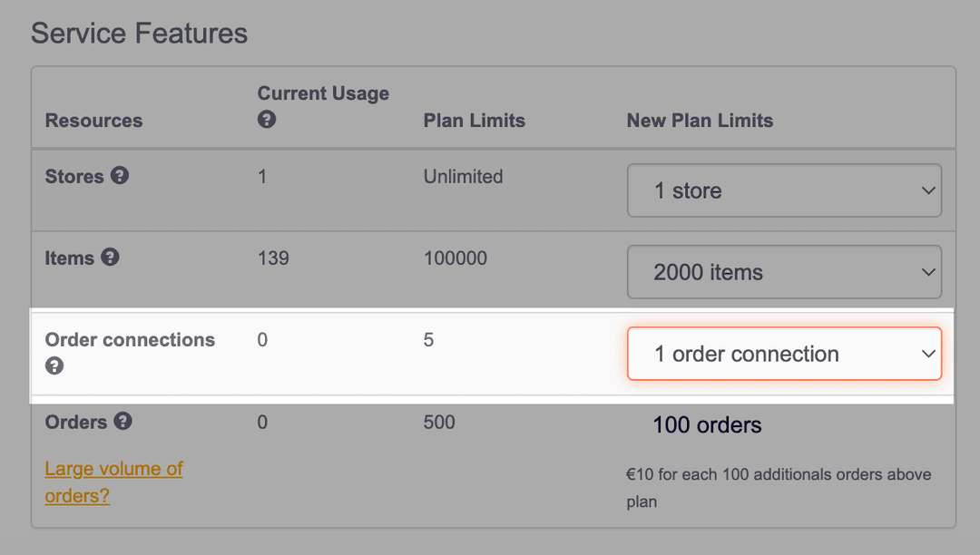Screen dimensions: 980x555
Task: Select the Current Usage column header
Action: click(x=323, y=93)
